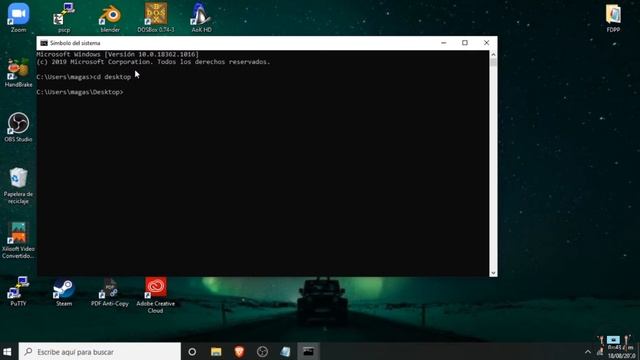640x360 pixels.
Task: Select the HandBrake desktop icon
Action: pyautogui.click(x=18, y=73)
